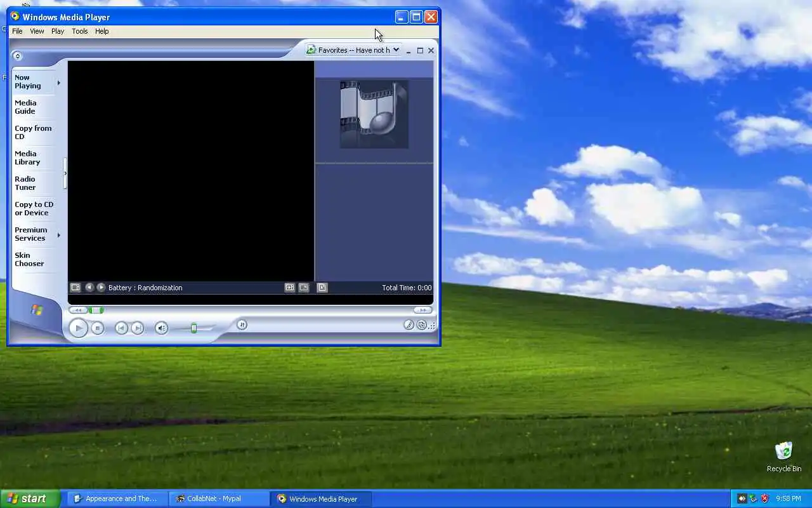Toggle the menu bar show/hide button
Viewport: 812px width, 508px height.
[17, 56]
